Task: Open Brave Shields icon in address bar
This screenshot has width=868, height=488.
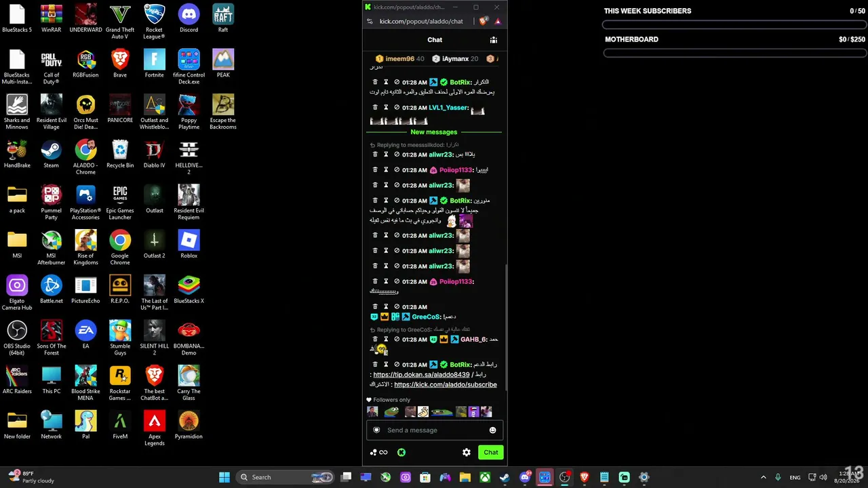Action: 484,21
